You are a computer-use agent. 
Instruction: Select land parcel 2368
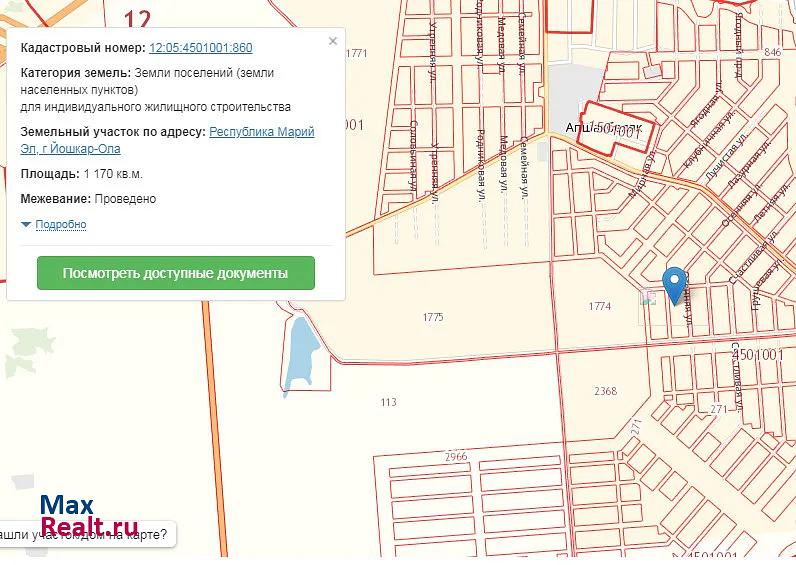605,391
